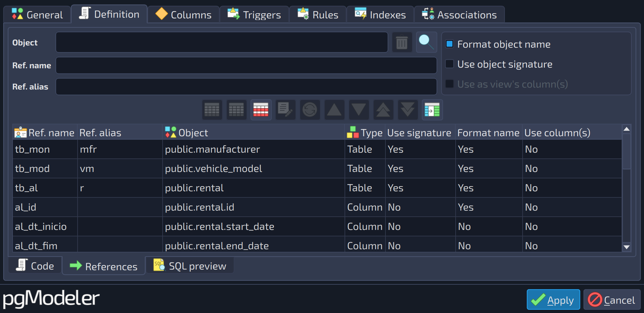Image resolution: width=644 pixels, height=313 pixels.
Task: Click the Object column header
Action: [x=253, y=132]
